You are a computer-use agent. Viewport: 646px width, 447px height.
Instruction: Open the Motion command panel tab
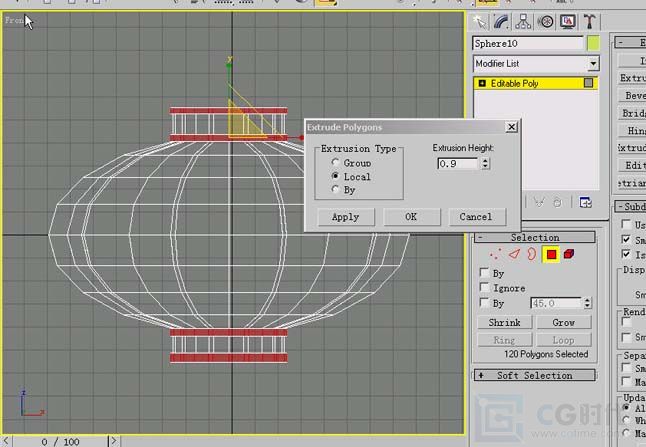tap(545, 21)
